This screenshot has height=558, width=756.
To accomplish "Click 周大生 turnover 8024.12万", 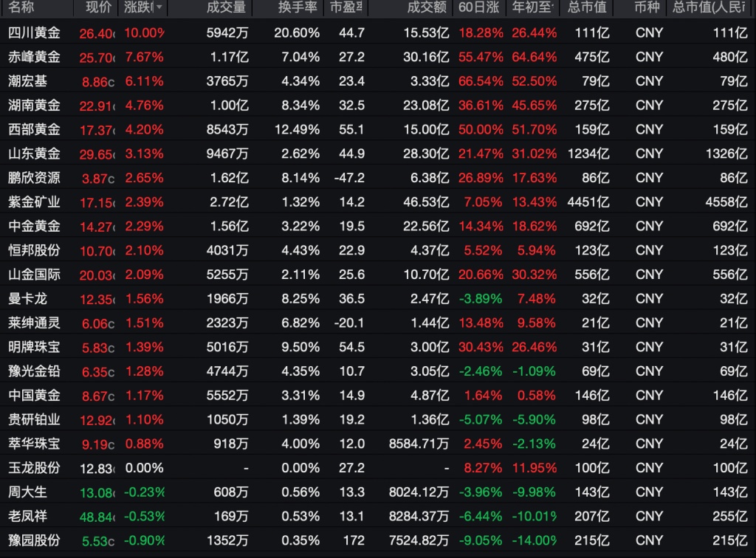I will click(419, 492).
